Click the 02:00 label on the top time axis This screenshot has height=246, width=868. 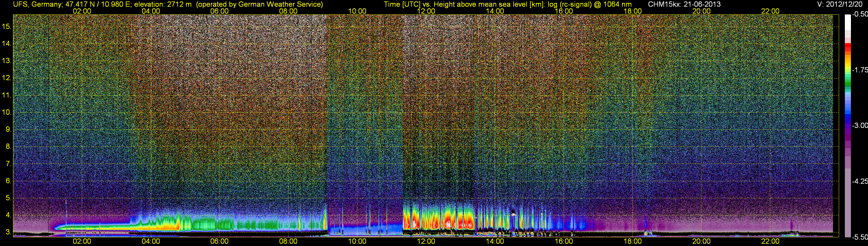(x=82, y=11)
